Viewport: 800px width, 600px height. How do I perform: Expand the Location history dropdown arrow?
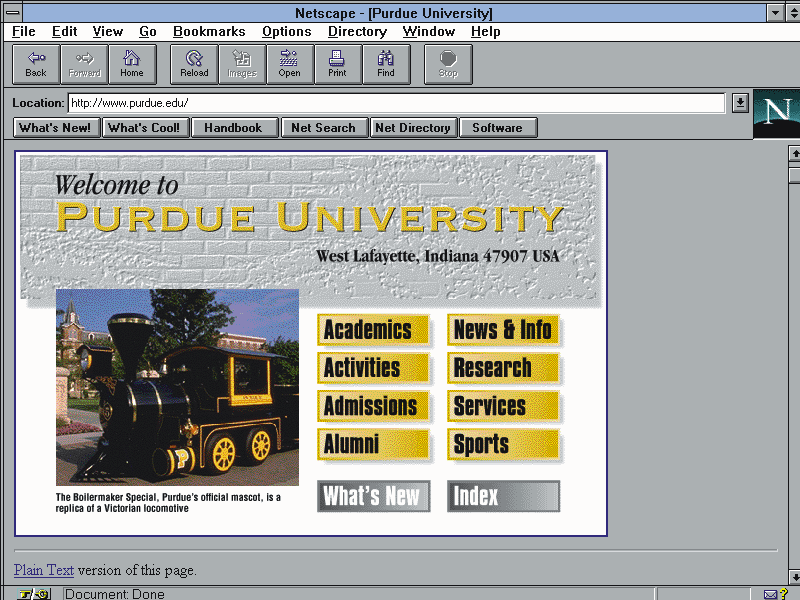click(x=740, y=103)
